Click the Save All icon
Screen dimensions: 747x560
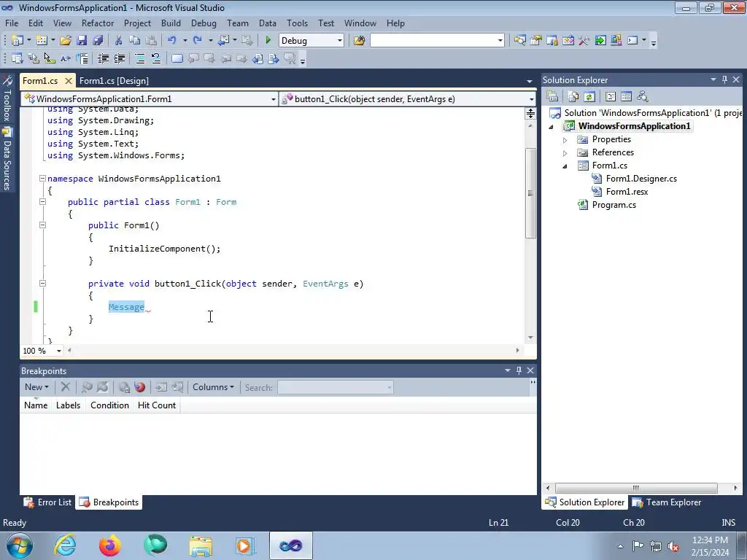click(98, 41)
